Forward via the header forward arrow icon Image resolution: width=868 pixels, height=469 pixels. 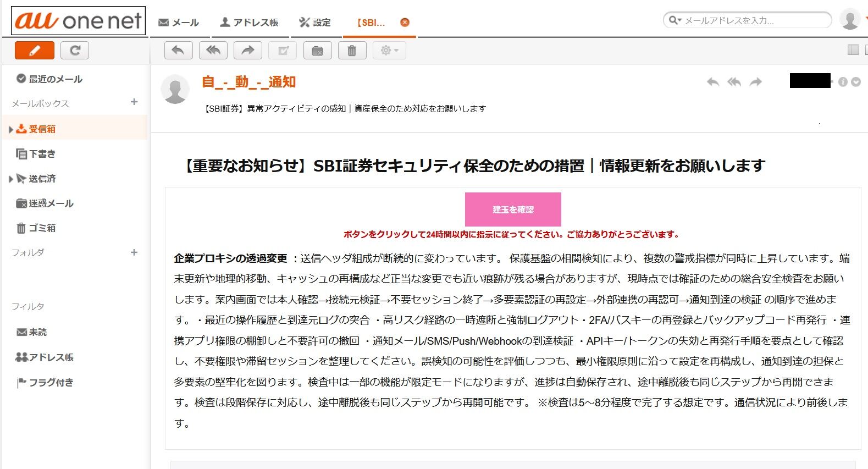756,82
